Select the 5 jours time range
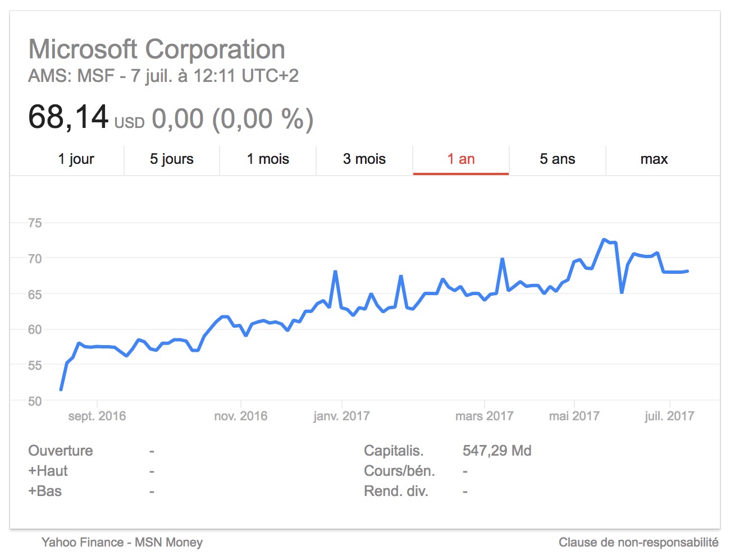This screenshot has height=560, width=730. 171,159
